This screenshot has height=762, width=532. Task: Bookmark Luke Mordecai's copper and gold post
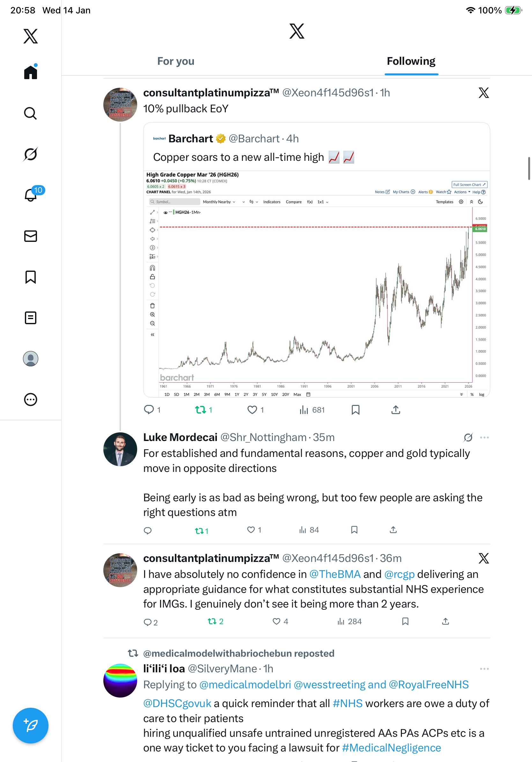(354, 530)
